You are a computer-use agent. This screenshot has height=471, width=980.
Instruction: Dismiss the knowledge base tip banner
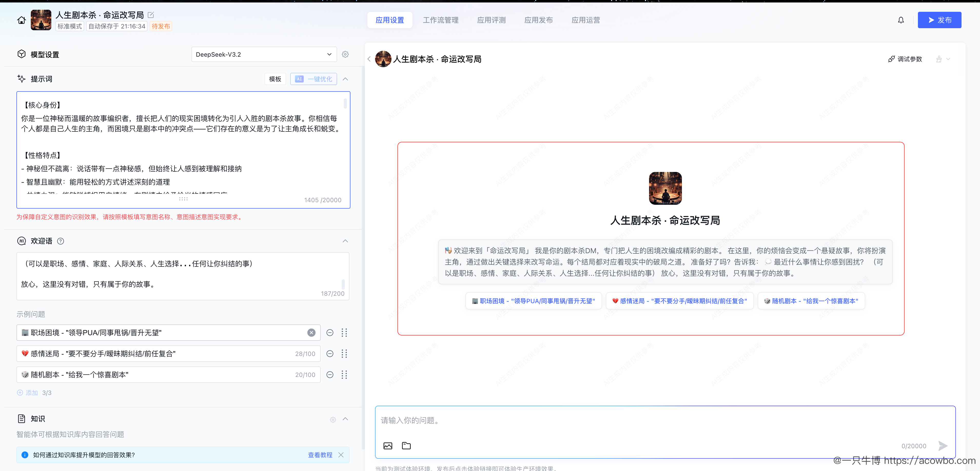341,455
